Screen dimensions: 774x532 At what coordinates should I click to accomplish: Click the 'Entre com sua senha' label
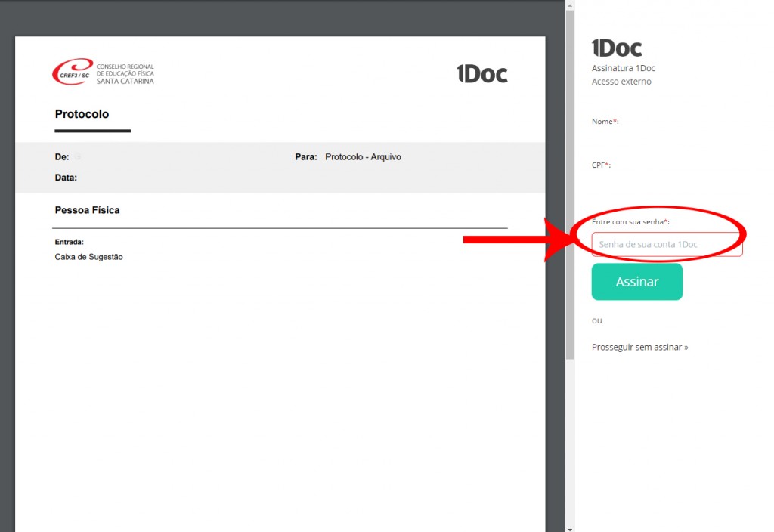(x=630, y=221)
